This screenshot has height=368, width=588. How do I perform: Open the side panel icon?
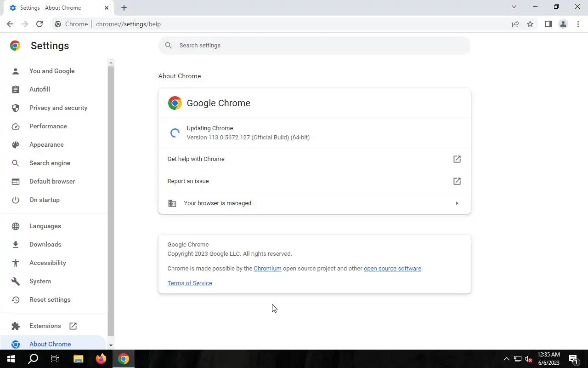(x=548, y=24)
